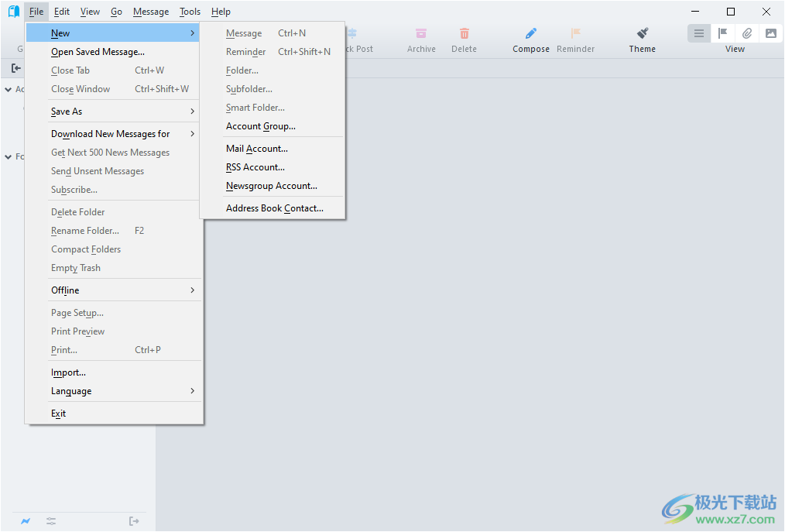
Task: Click Rename Folder... menu entry
Action: tap(114, 231)
